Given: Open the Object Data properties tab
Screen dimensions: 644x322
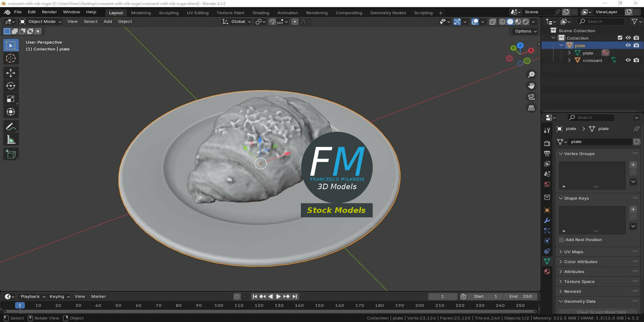Looking at the screenshot, I should (547, 261).
